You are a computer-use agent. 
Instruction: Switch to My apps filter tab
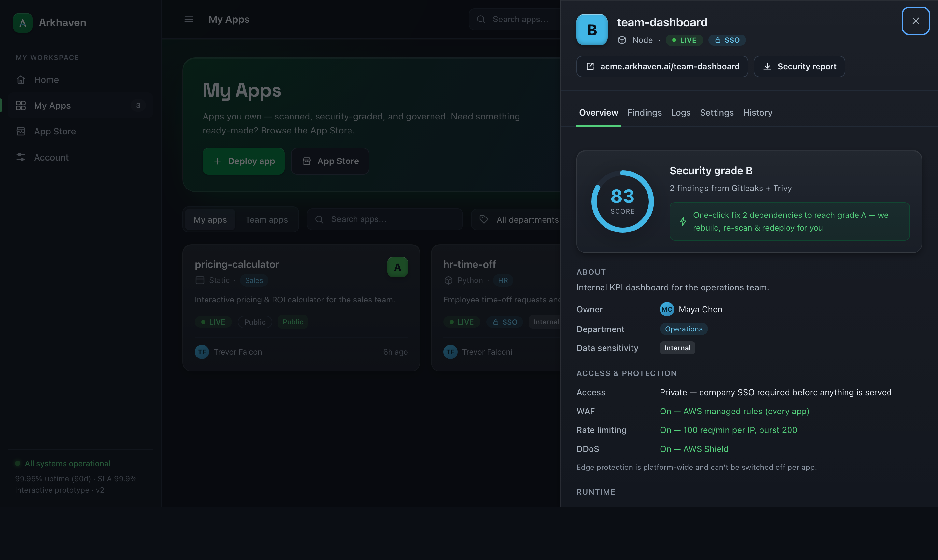click(x=210, y=220)
